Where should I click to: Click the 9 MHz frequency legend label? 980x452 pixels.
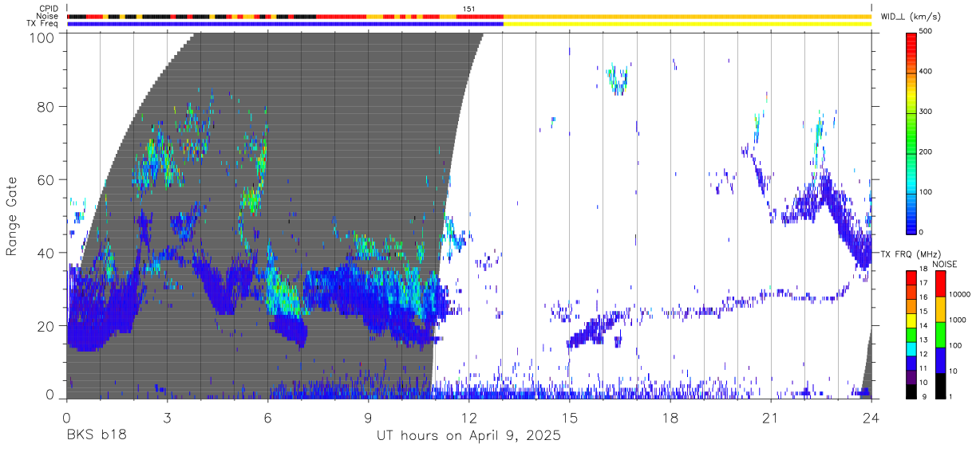(924, 397)
